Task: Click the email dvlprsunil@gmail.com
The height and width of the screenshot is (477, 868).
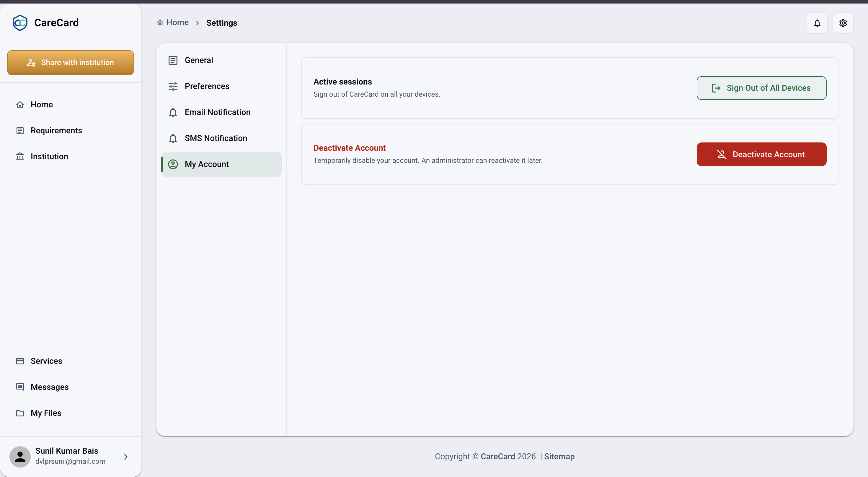Action: (71, 461)
